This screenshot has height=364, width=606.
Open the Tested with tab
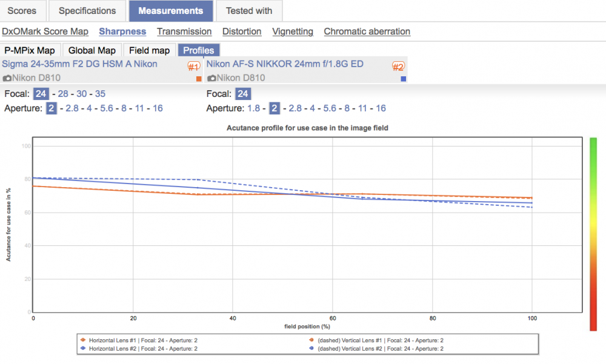(249, 11)
